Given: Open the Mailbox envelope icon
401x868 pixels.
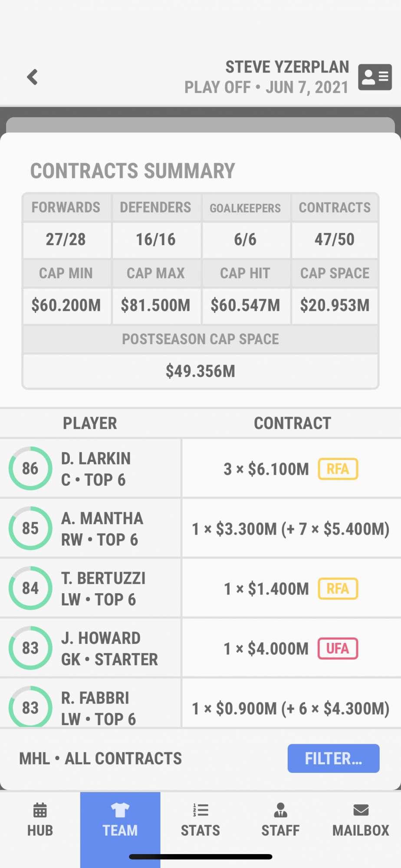Looking at the screenshot, I should tap(361, 810).
